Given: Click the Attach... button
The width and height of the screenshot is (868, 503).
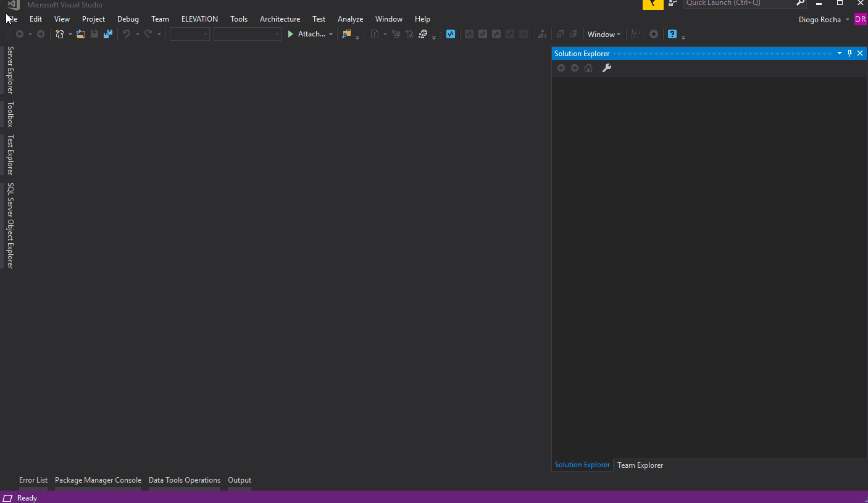Looking at the screenshot, I should coord(312,35).
